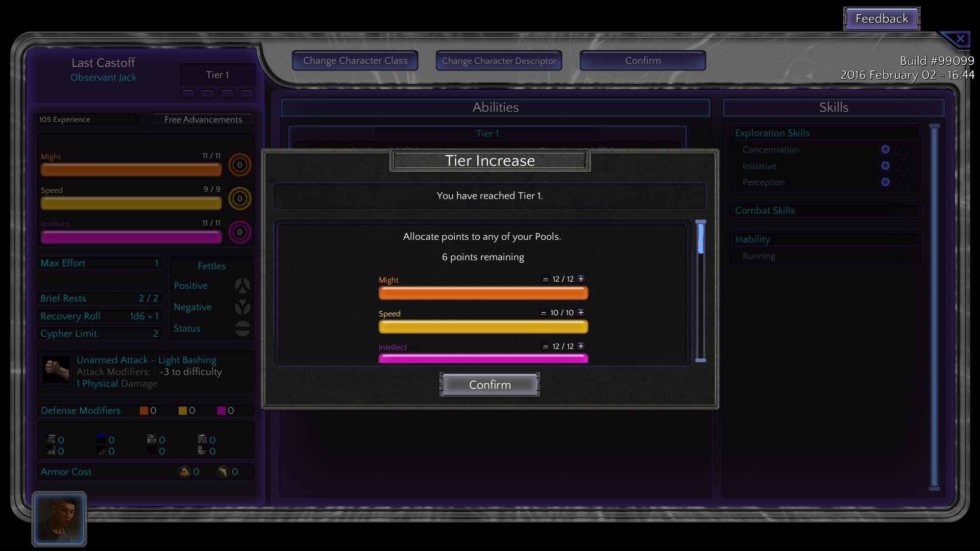
Task: Open the Abilities panel header
Action: pos(495,107)
